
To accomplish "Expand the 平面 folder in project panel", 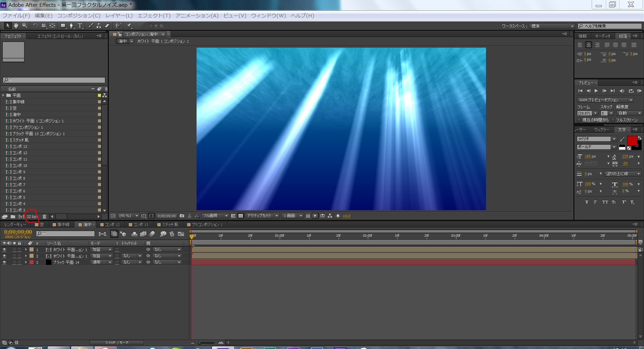I will point(3,96).
